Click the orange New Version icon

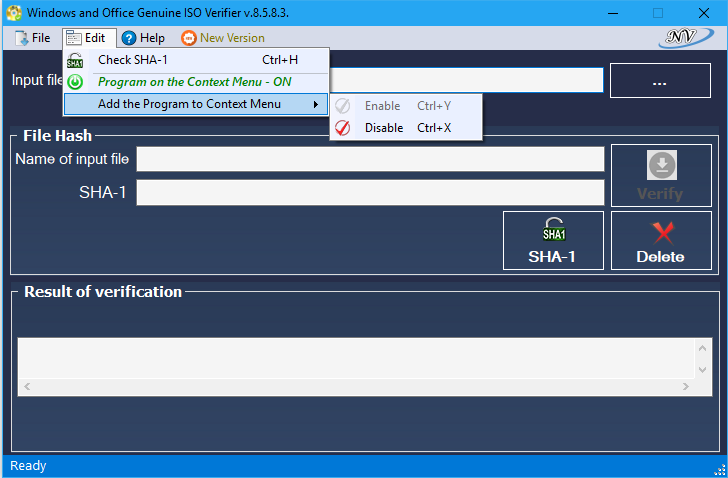pos(188,38)
